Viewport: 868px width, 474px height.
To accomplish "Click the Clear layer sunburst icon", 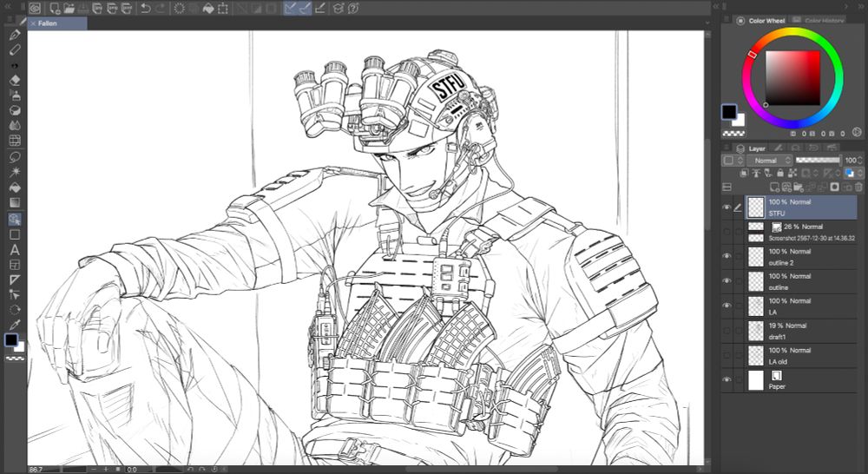I will pos(180,8).
